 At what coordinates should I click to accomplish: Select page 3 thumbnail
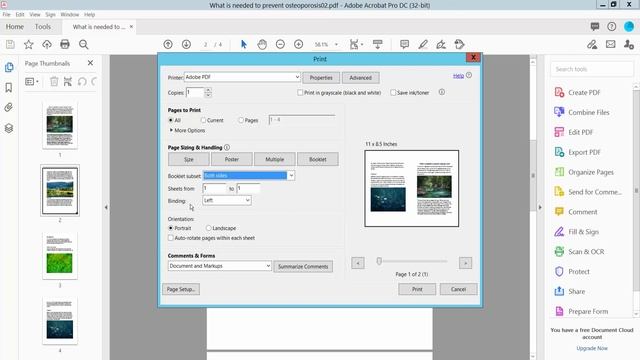[x=60, y=256]
